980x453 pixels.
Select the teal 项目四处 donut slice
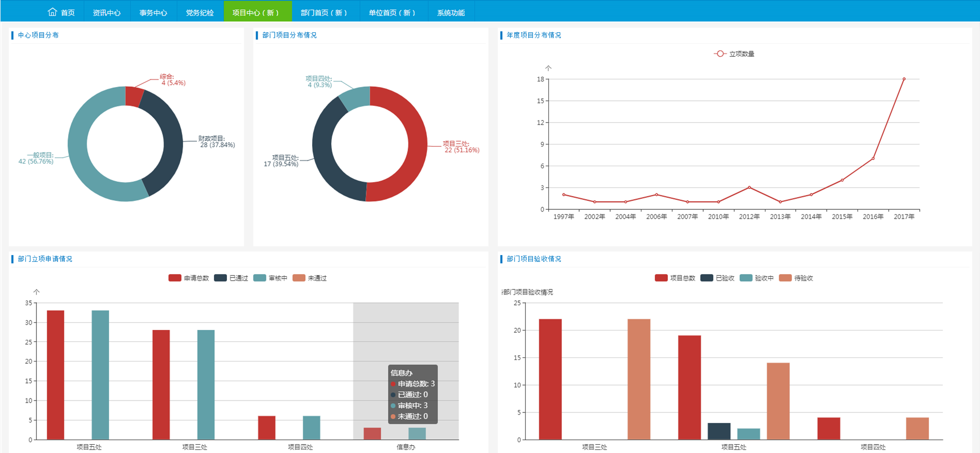tap(356, 98)
